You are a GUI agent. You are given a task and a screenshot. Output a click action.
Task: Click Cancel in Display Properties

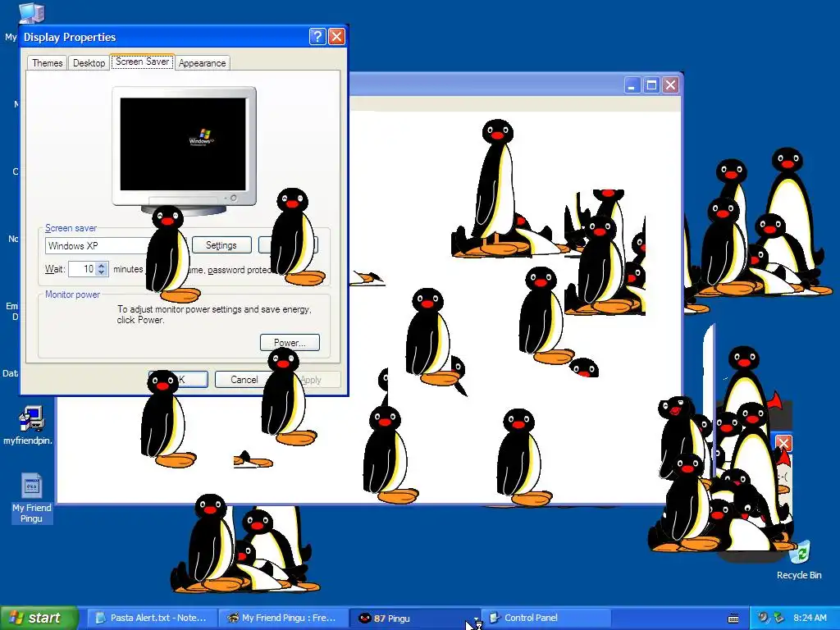coord(244,379)
